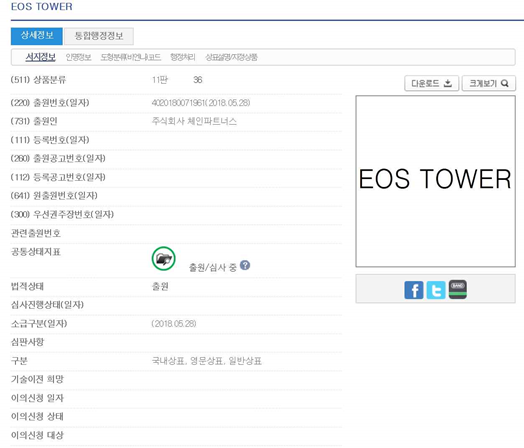
Task: Click the 크게보기 enlarge button
Action: 489,83
